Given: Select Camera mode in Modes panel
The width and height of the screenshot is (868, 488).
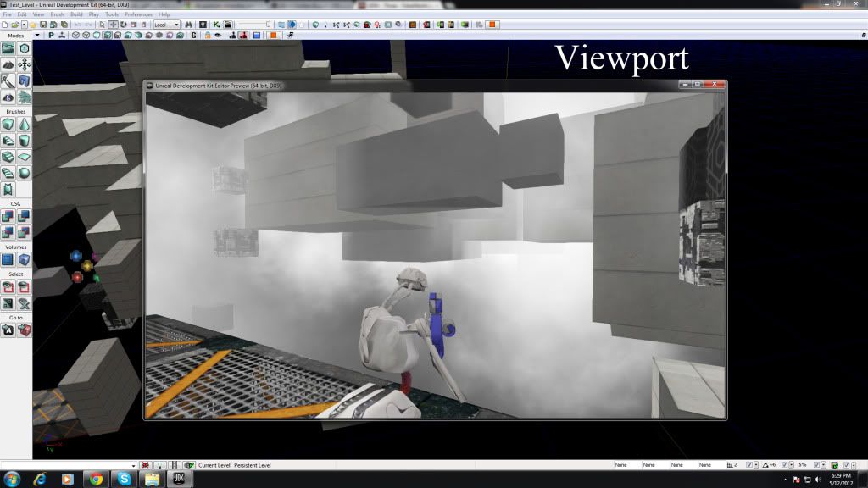Looking at the screenshot, I should tap(8, 48).
